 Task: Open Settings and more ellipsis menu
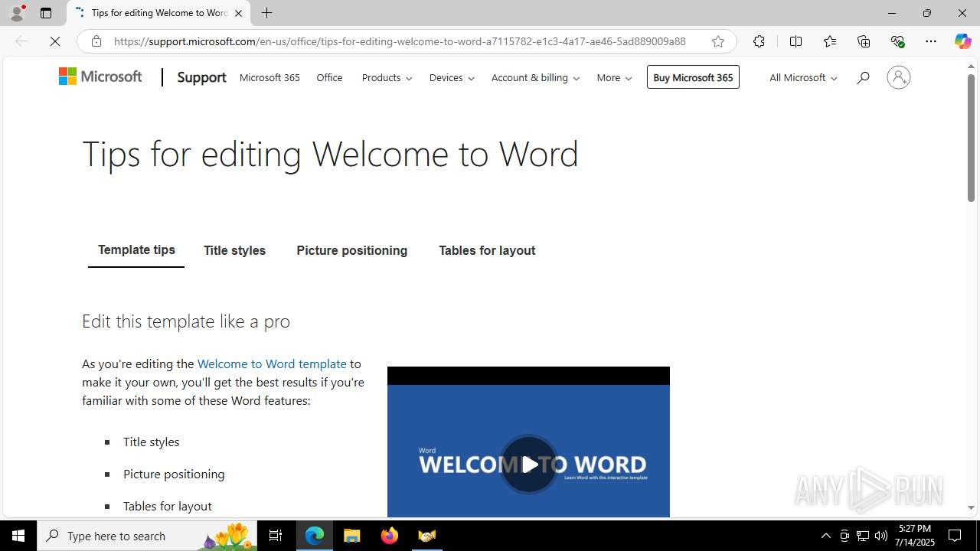[x=931, y=41]
